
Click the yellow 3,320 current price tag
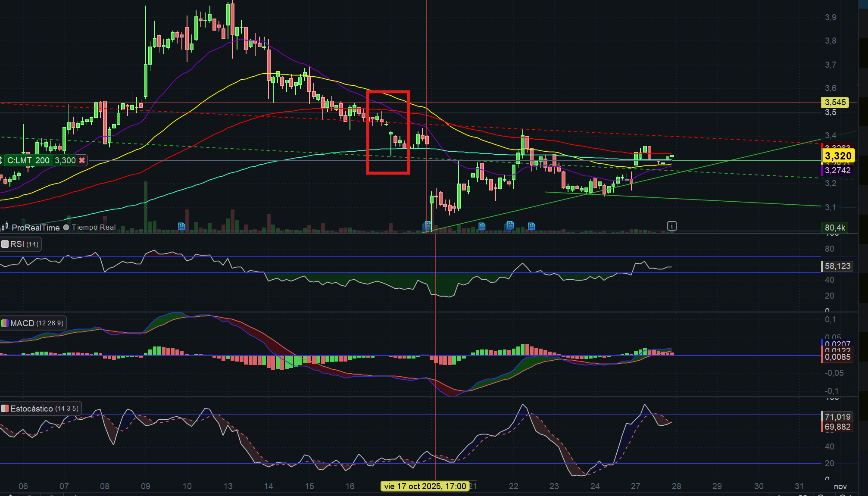coord(838,156)
